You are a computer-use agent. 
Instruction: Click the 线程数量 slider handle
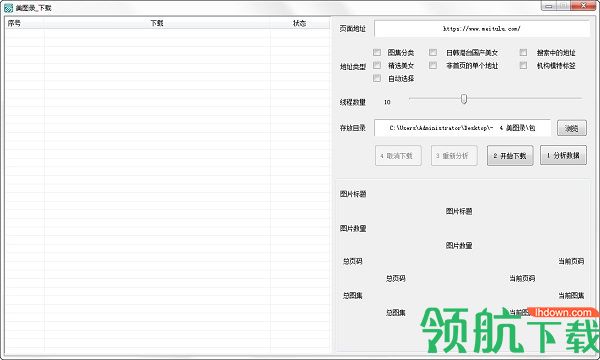pos(464,99)
